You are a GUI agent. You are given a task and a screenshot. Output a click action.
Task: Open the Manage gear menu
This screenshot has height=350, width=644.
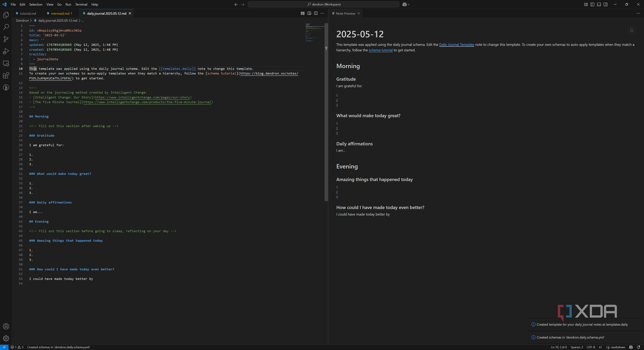(x=6, y=338)
